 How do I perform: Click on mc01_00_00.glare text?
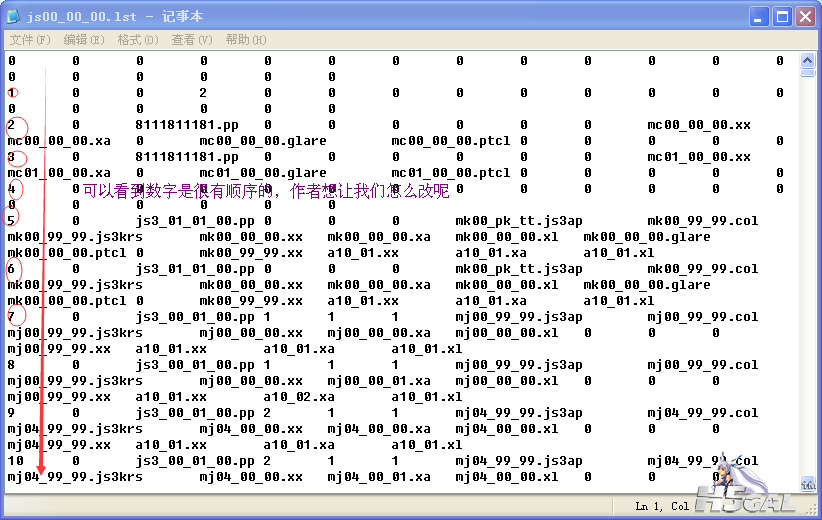coord(263,173)
